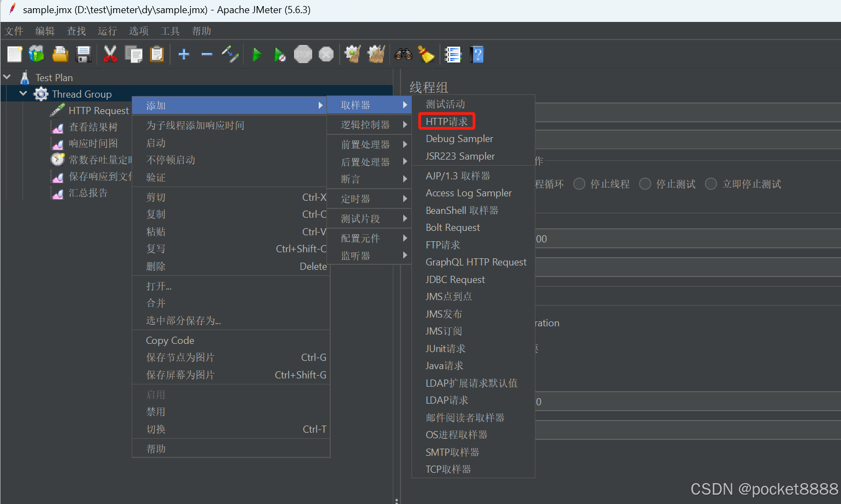Select the Save icon in the toolbar
Screen dimensions: 841x504
[x=83, y=54]
